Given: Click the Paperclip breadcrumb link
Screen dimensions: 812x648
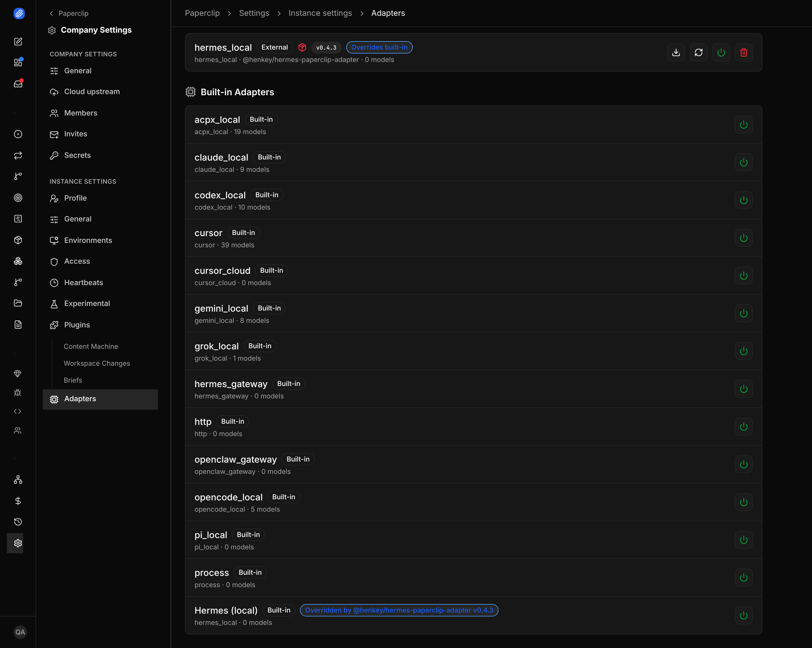Looking at the screenshot, I should [x=202, y=13].
